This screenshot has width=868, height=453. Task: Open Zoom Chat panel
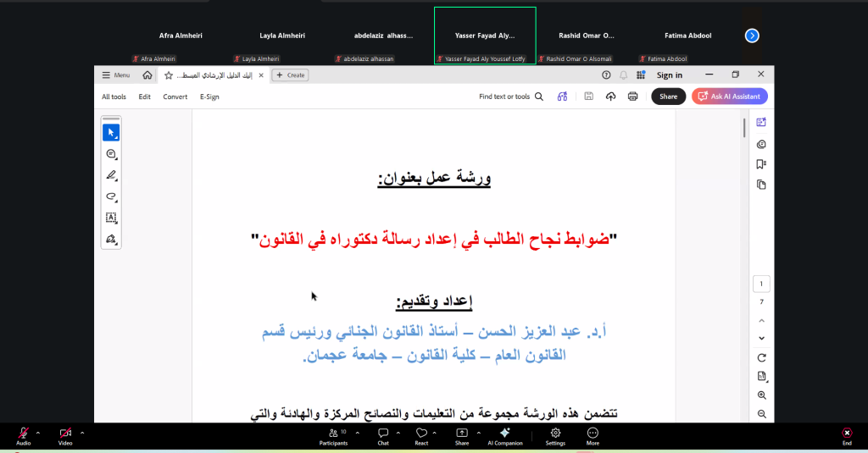[383, 436]
